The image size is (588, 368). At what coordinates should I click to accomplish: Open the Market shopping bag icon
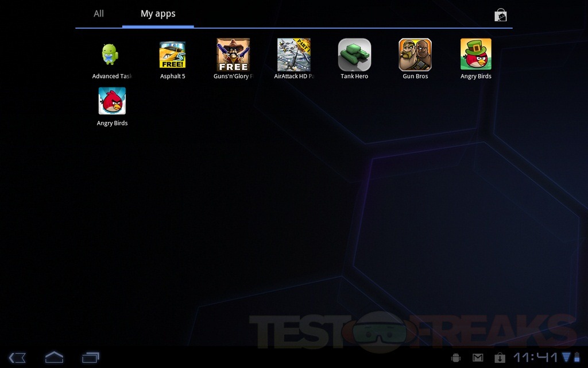pyautogui.click(x=501, y=16)
